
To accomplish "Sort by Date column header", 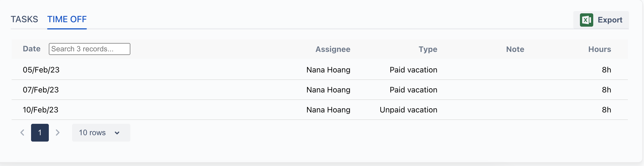I will 32,49.
